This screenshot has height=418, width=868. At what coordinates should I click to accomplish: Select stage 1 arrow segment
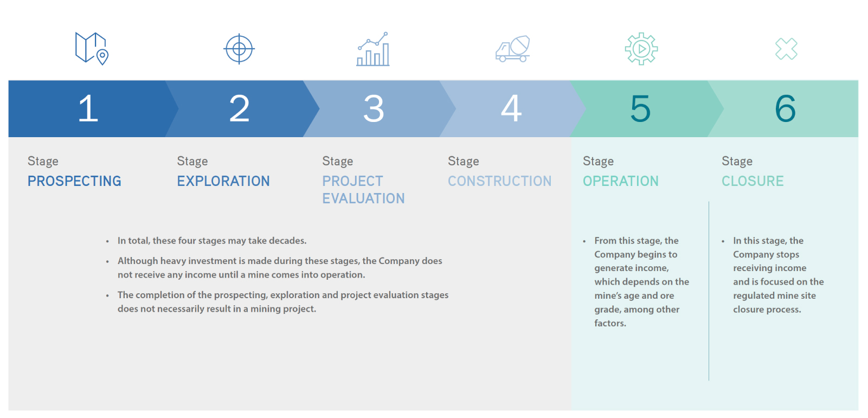pyautogui.click(x=88, y=109)
